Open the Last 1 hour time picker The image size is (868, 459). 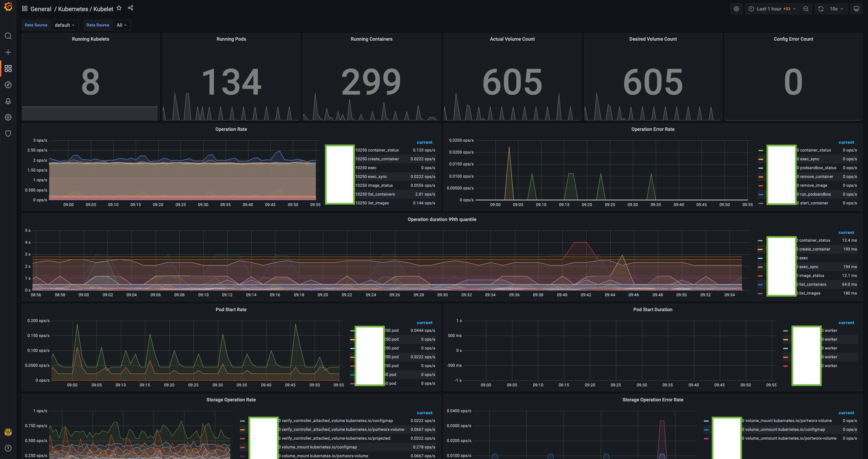coord(772,9)
